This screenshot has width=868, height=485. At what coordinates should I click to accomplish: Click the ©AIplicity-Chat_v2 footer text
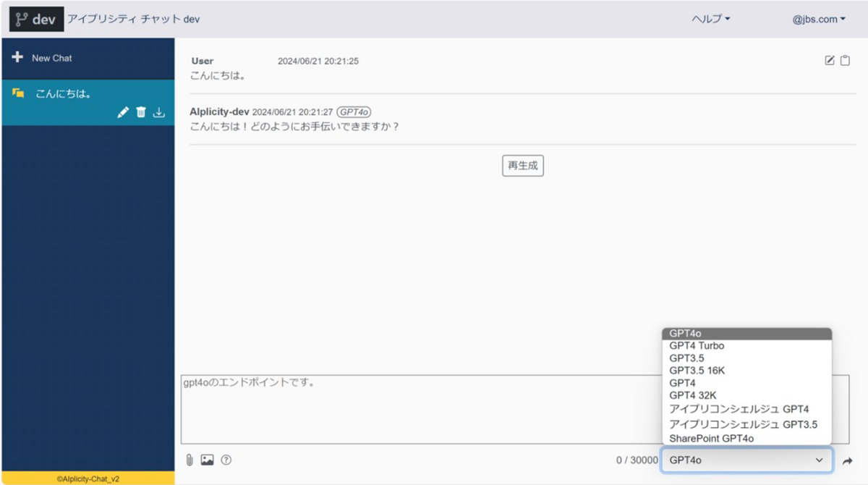[88, 478]
